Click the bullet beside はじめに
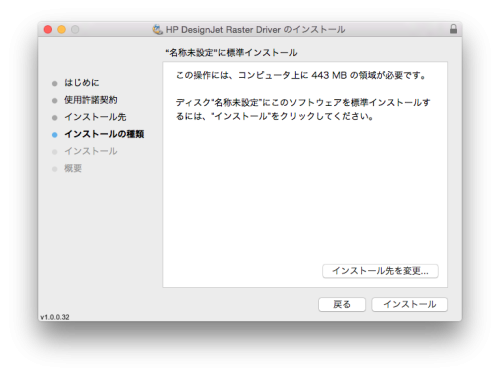Viewport: 500px width, 376px height. [55, 83]
